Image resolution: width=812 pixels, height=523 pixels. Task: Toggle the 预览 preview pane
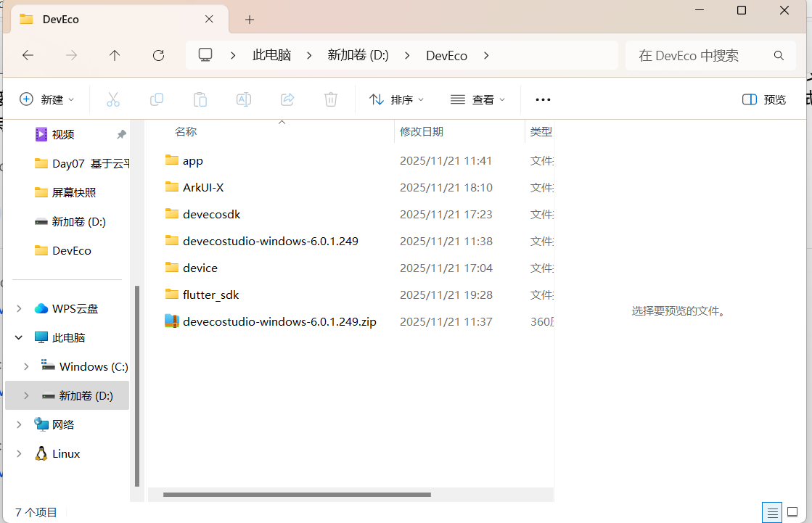coord(764,99)
